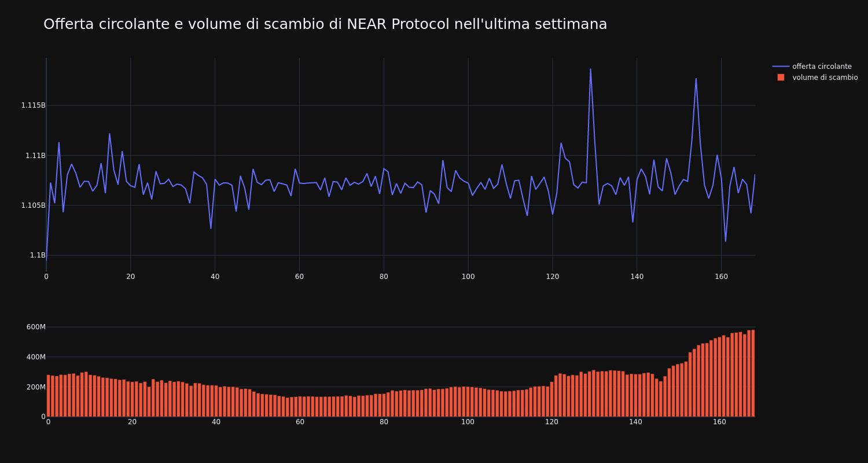Click the 400M label on bar chart axis
Image resolution: width=868 pixels, height=463 pixels.
(36, 357)
